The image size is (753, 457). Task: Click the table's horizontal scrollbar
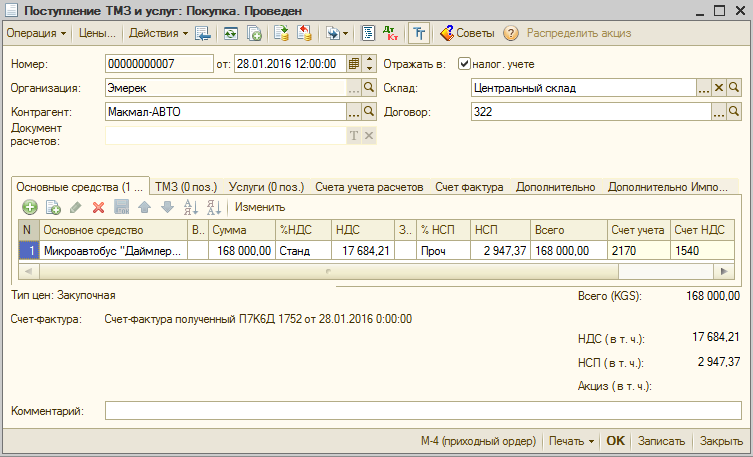coord(370,270)
